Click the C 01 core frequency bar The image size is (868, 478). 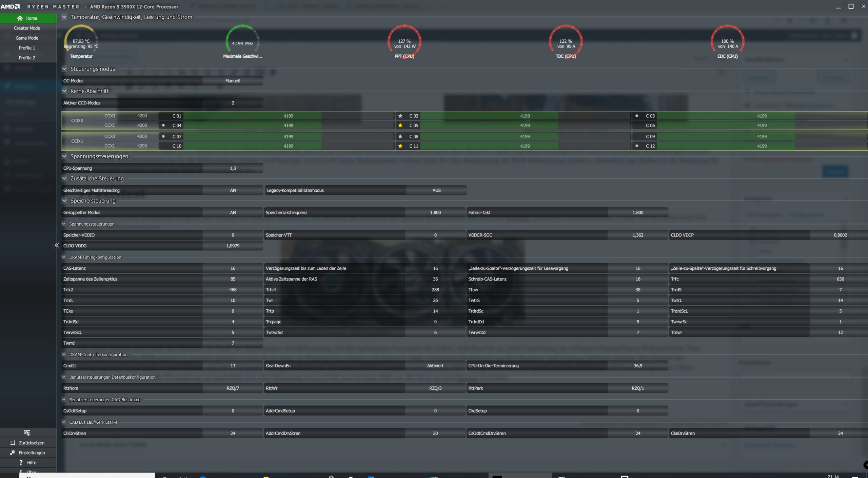point(289,116)
